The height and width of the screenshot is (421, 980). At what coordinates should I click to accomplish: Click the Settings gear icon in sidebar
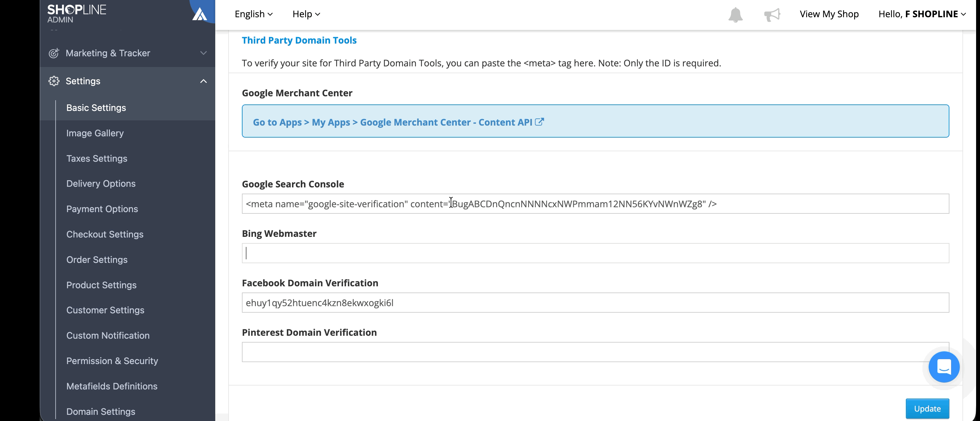pyautogui.click(x=54, y=81)
